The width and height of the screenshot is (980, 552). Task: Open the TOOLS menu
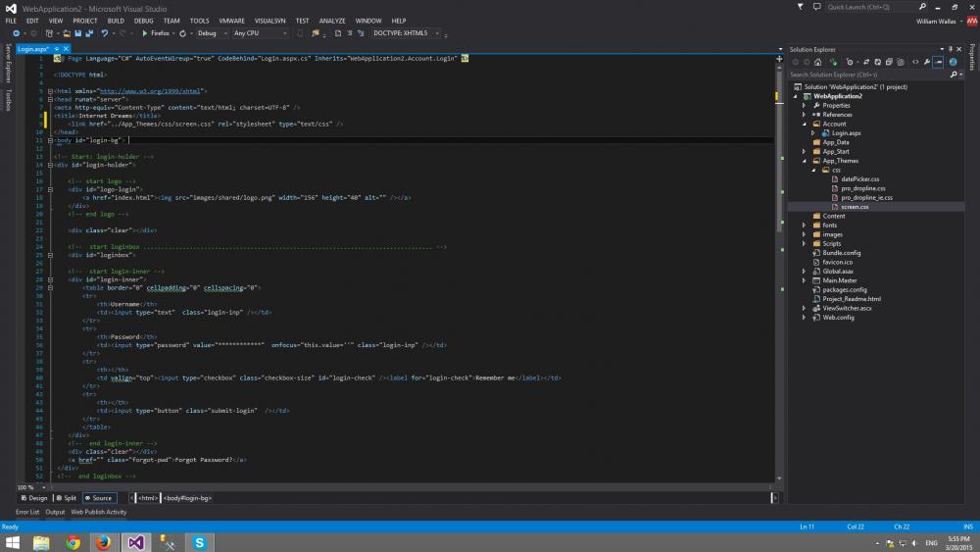point(199,21)
